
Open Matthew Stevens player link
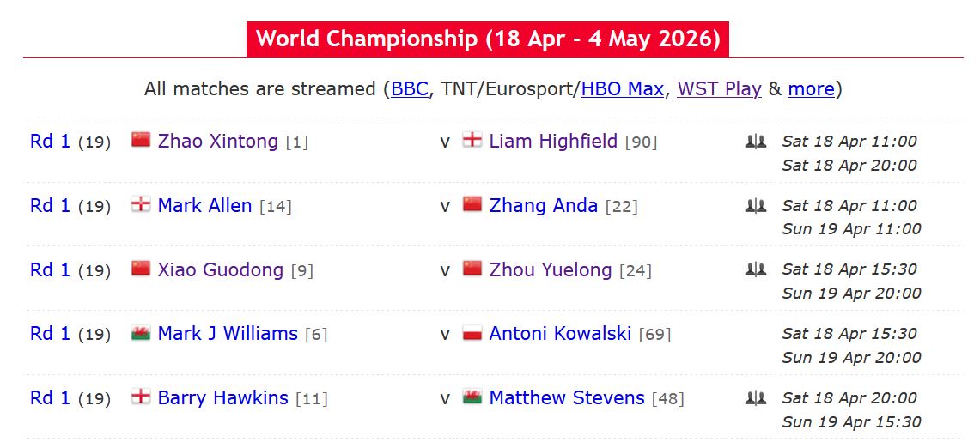click(x=566, y=397)
